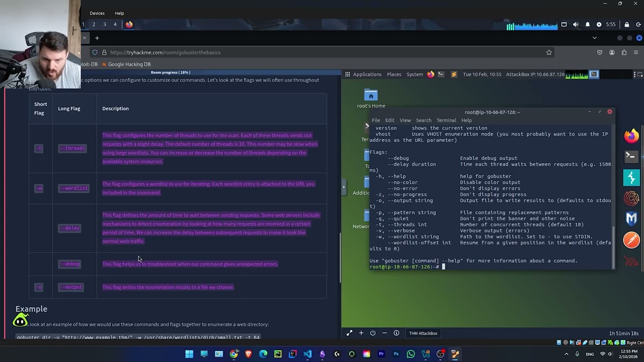Open a new Firefox tab with plus button
644x362 pixels.
click(97, 38)
